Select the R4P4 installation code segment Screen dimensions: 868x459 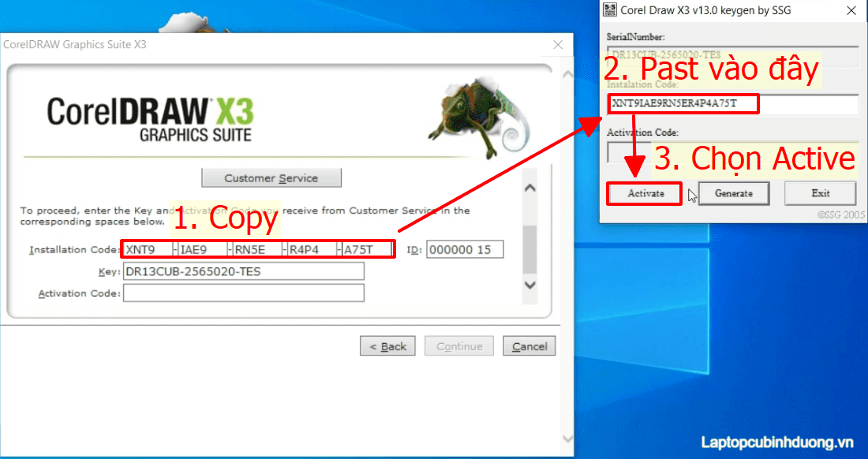click(312, 249)
